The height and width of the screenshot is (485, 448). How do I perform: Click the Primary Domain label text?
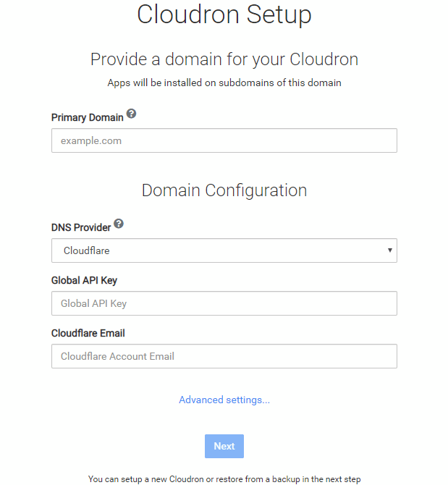(88, 117)
